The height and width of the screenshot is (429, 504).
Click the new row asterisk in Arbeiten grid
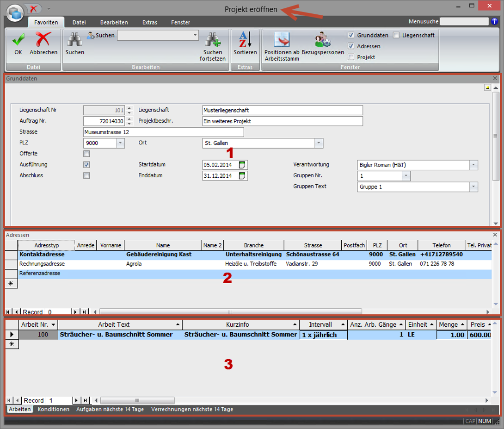(12, 344)
